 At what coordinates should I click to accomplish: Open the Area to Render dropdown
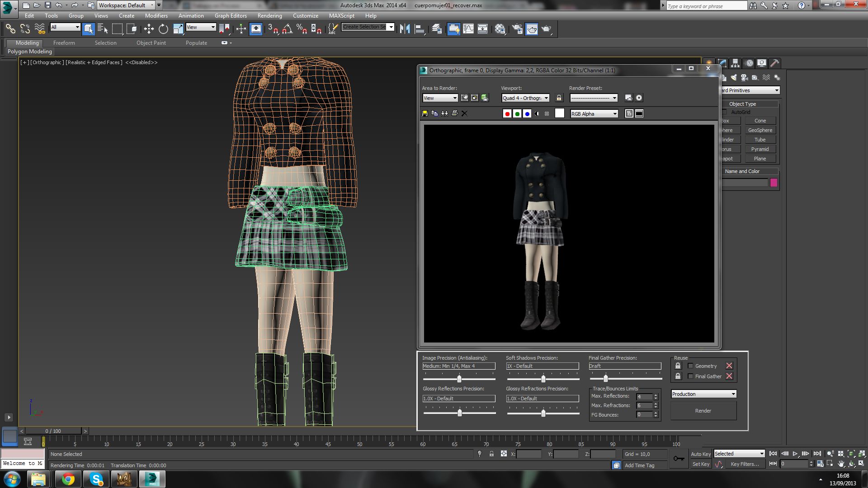click(440, 98)
